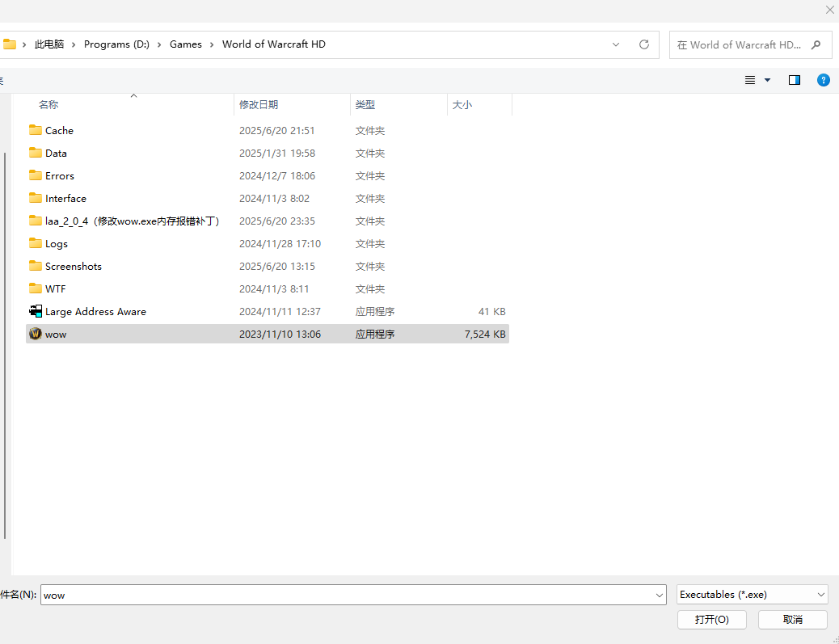Open the Cache folder icon
The height and width of the screenshot is (644, 839).
[x=36, y=130]
